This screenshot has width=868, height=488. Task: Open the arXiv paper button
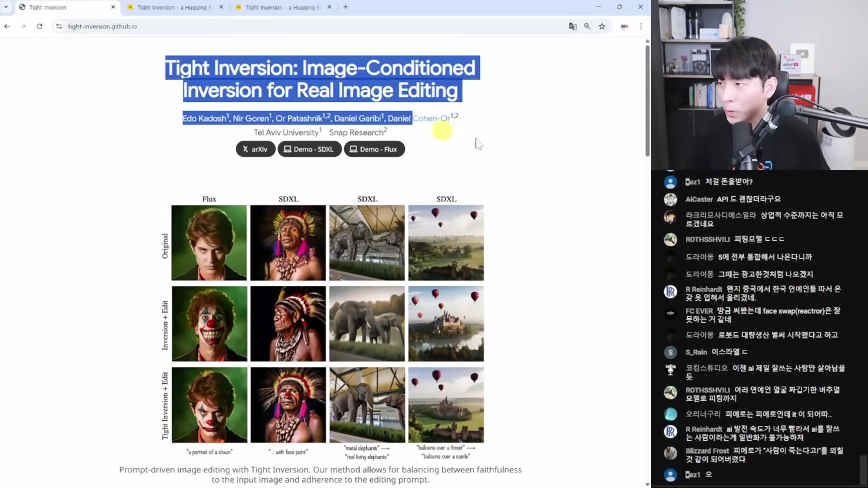pyautogui.click(x=256, y=149)
